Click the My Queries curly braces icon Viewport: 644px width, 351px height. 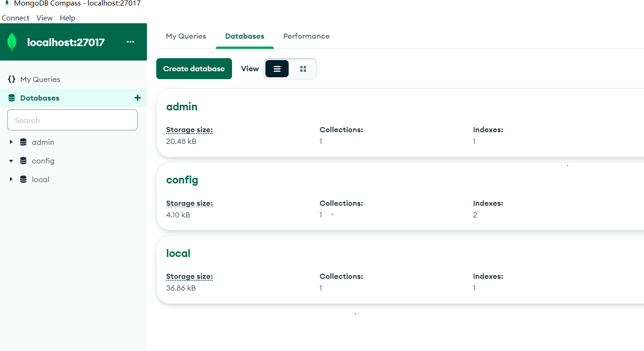[12, 79]
